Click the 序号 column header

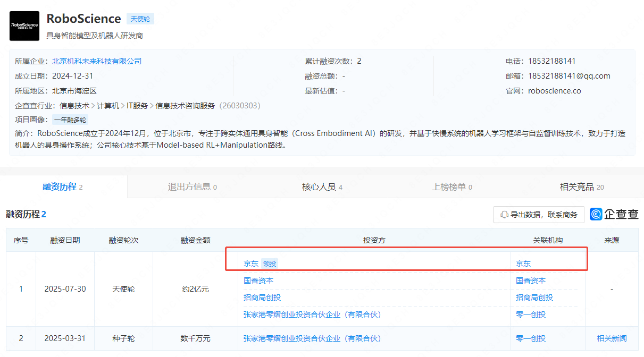[21, 240]
